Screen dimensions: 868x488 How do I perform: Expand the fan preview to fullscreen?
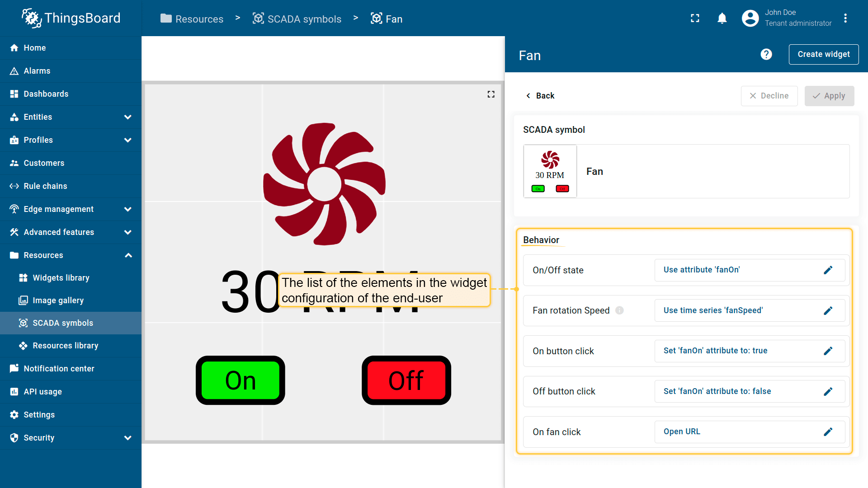click(491, 94)
